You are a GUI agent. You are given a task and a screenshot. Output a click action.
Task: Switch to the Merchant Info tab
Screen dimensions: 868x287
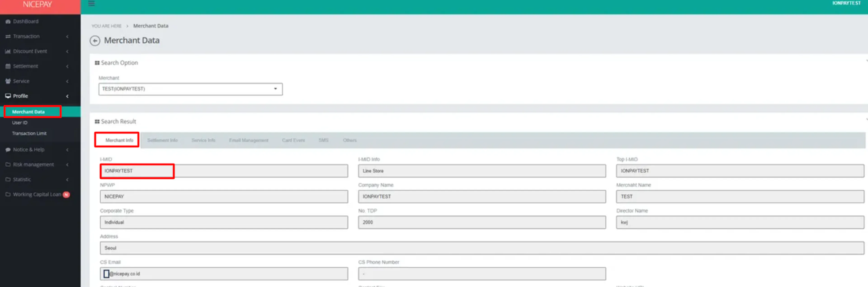119,140
